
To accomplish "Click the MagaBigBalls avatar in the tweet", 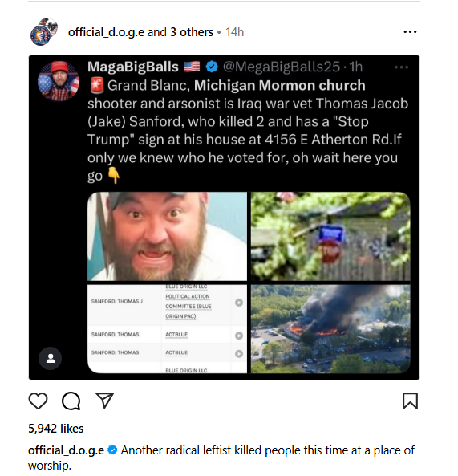I will tap(59, 80).
